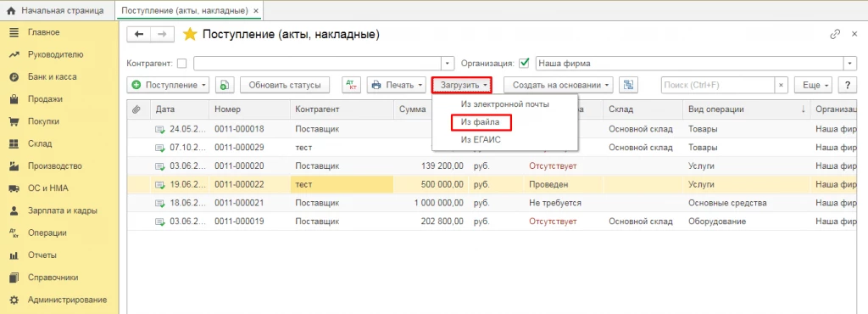Open Зарплата и кадры person icon
This screenshot has height=314, width=868.
14,210
